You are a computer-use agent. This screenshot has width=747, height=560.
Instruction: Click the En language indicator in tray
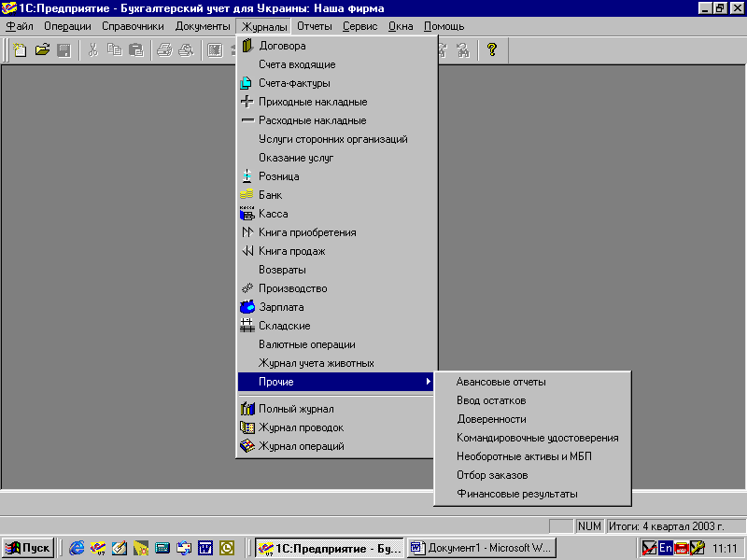(x=665, y=548)
